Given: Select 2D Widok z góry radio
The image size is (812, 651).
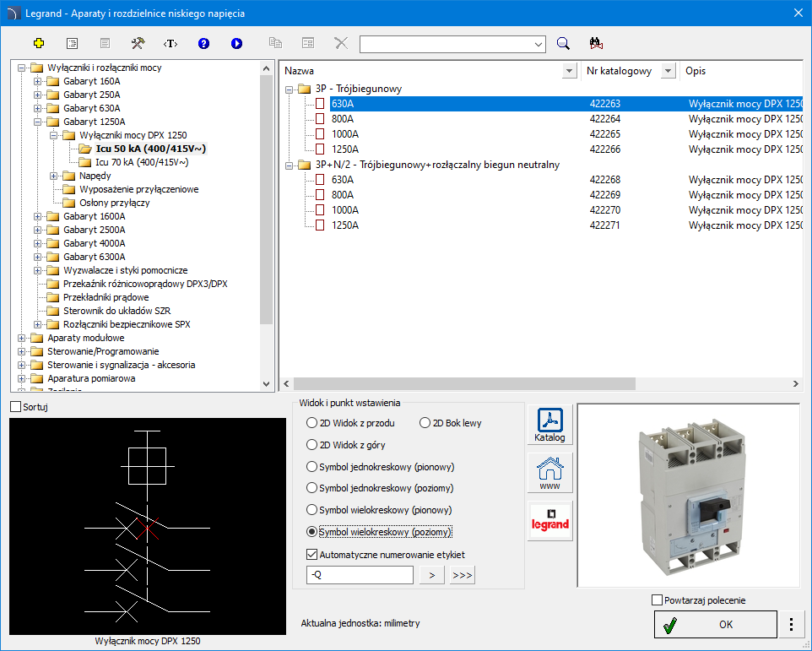Looking at the screenshot, I should [x=311, y=445].
